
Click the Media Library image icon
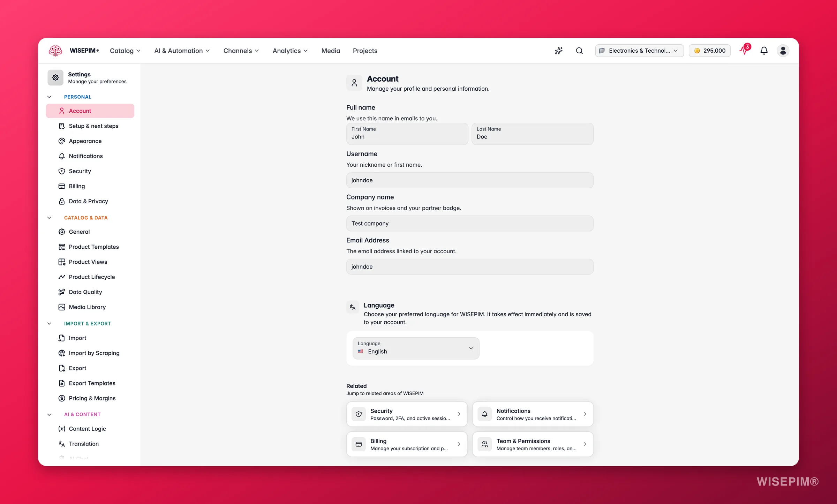[62, 307]
